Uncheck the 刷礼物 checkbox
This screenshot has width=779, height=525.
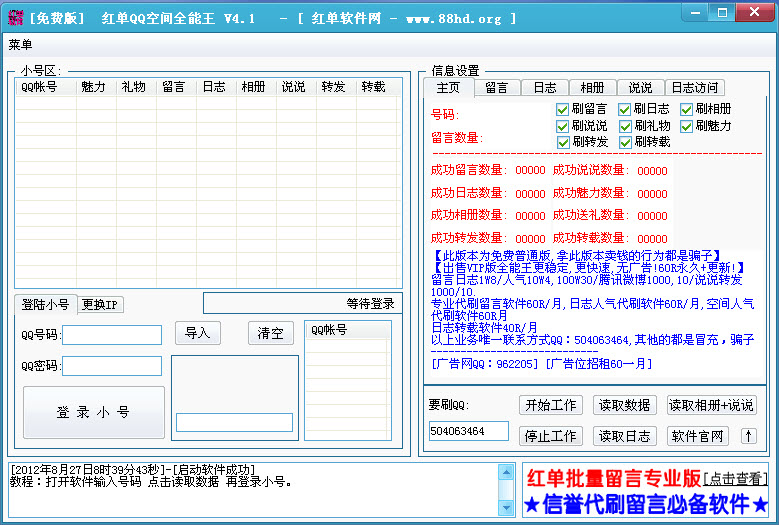point(625,126)
